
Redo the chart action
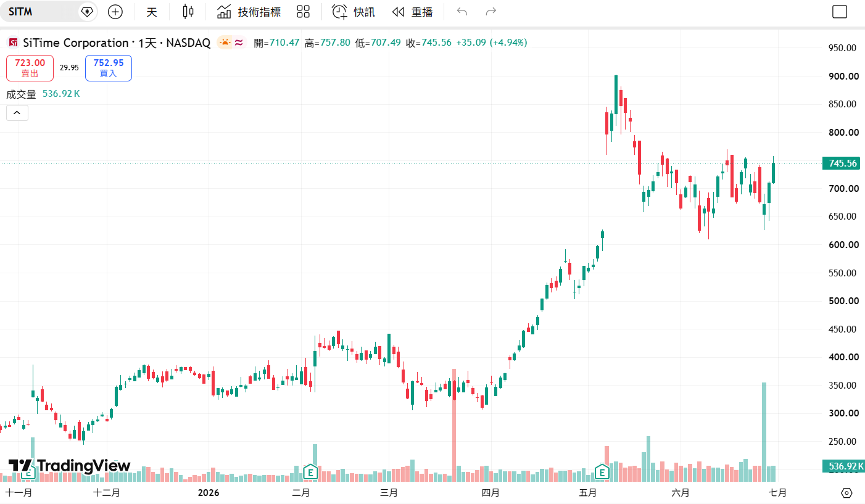click(x=491, y=12)
